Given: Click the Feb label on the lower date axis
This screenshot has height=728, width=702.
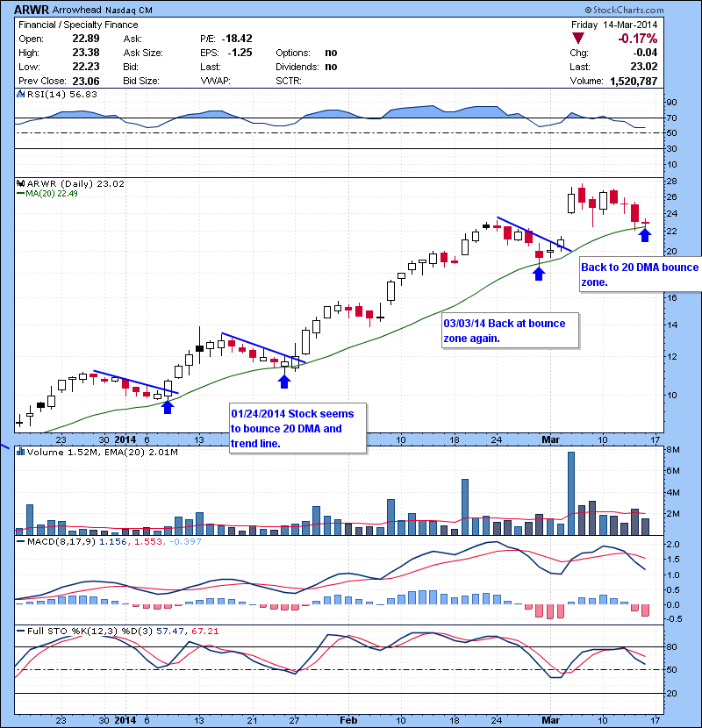Looking at the screenshot, I should pyautogui.click(x=348, y=720).
